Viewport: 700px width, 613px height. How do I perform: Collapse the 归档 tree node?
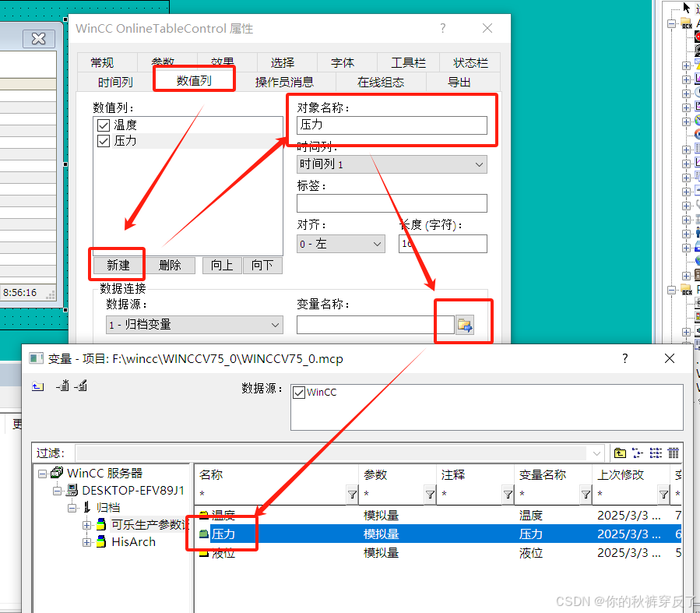72,508
